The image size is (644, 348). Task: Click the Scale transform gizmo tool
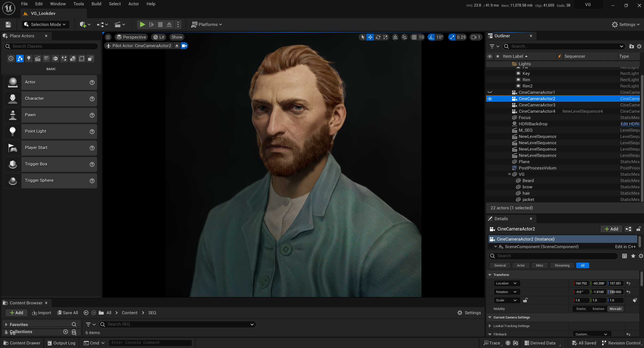385,37
